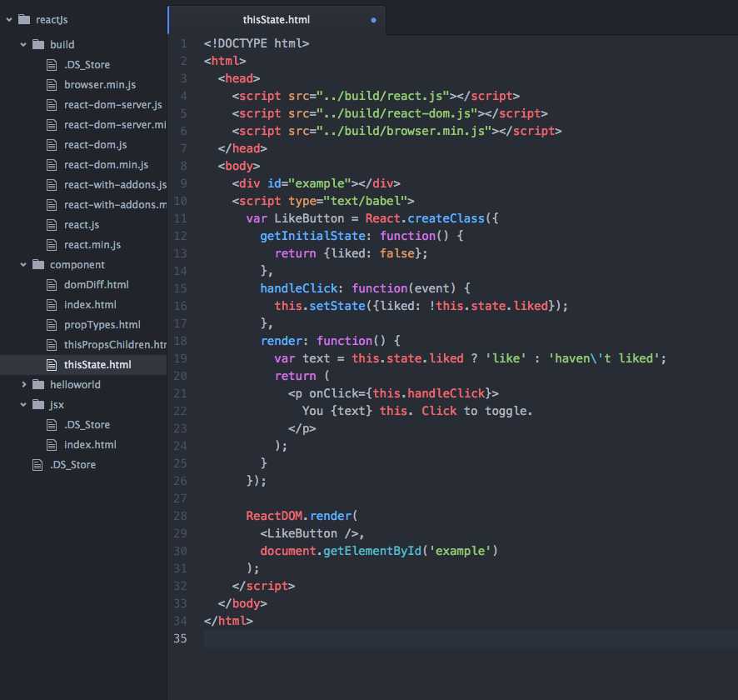
Task: Click the reactJs folder icon
Action: (x=24, y=19)
